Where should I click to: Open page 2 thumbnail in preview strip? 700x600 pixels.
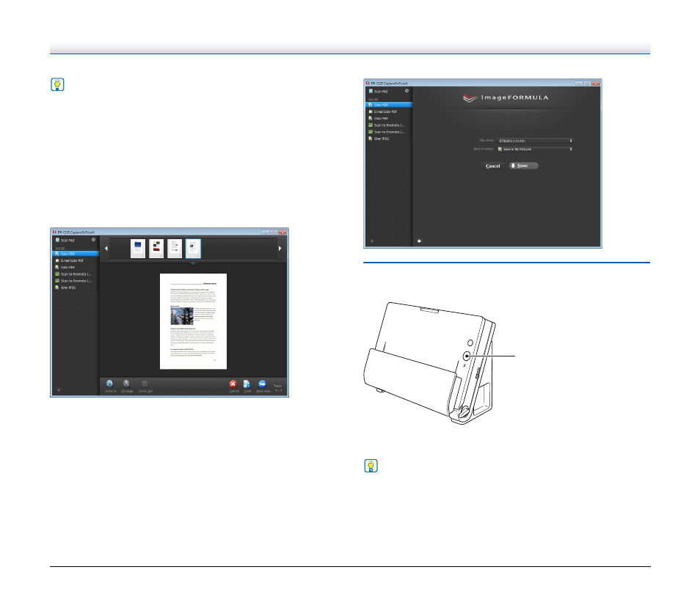156,249
